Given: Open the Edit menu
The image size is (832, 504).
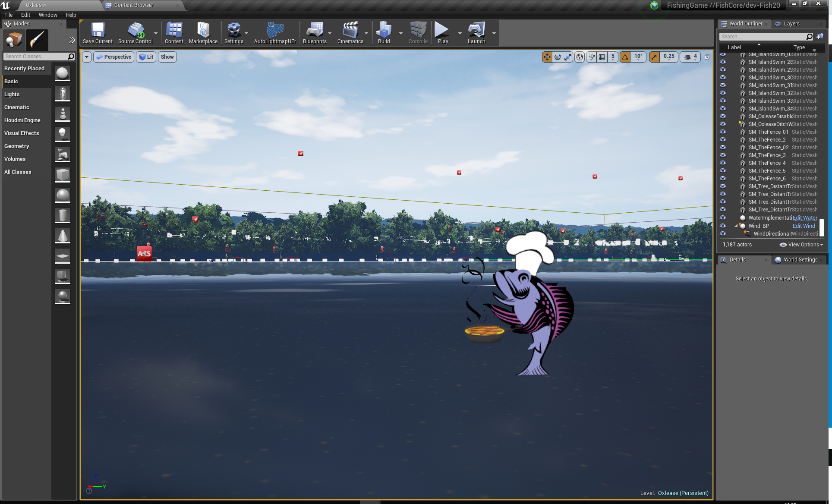Looking at the screenshot, I should [25, 15].
